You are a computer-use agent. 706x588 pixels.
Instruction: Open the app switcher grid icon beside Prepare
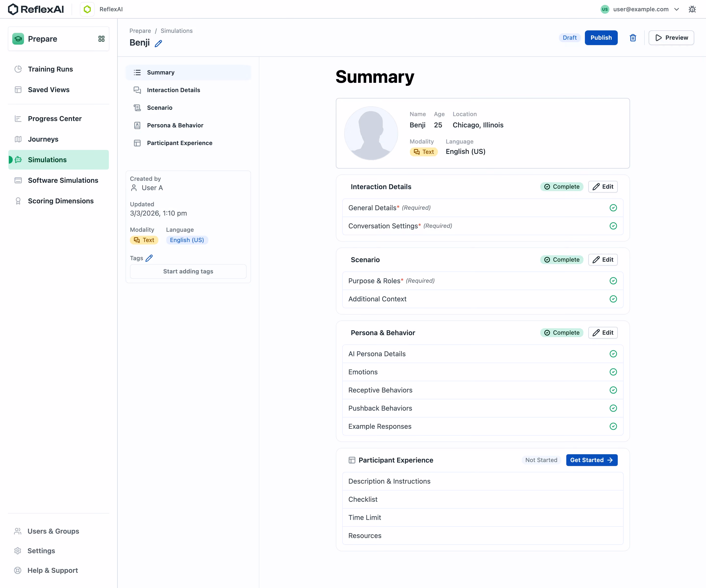pos(101,39)
